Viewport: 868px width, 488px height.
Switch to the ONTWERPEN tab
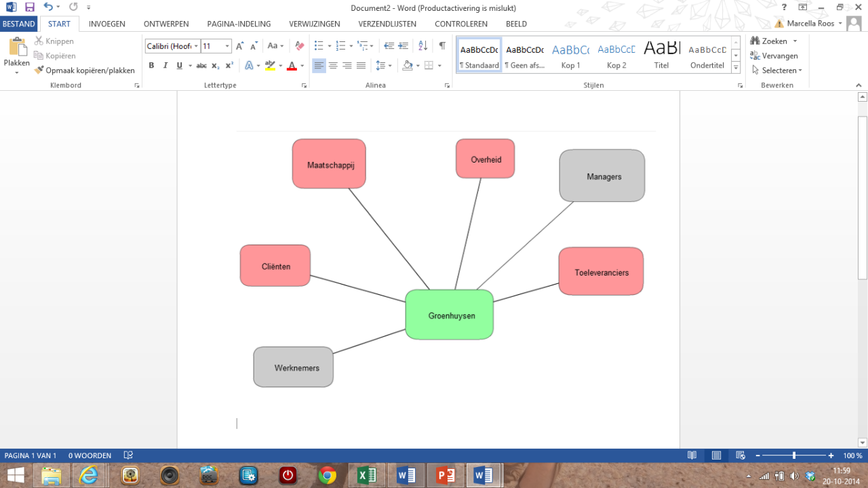[x=166, y=24]
